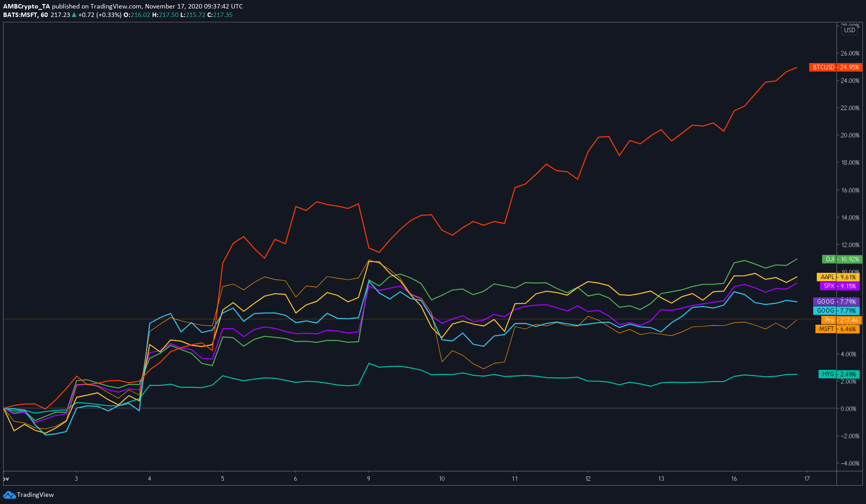Select the green DJI series label
Image resolution: width=866 pixels, height=504 pixels.
(x=830, y=259)
